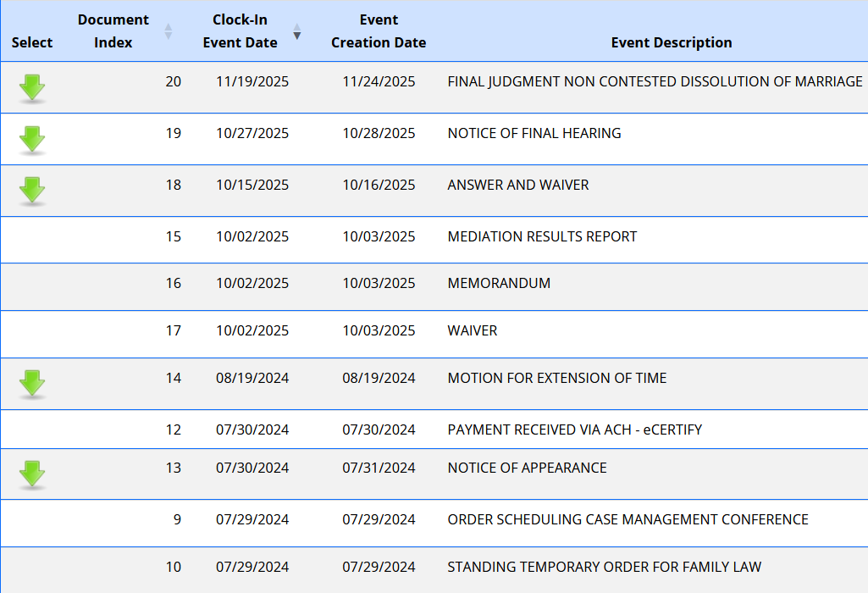Sort by Clock-In Event Date arrows
The width and height of the screenshot is (868, 593).
(297, 31)
